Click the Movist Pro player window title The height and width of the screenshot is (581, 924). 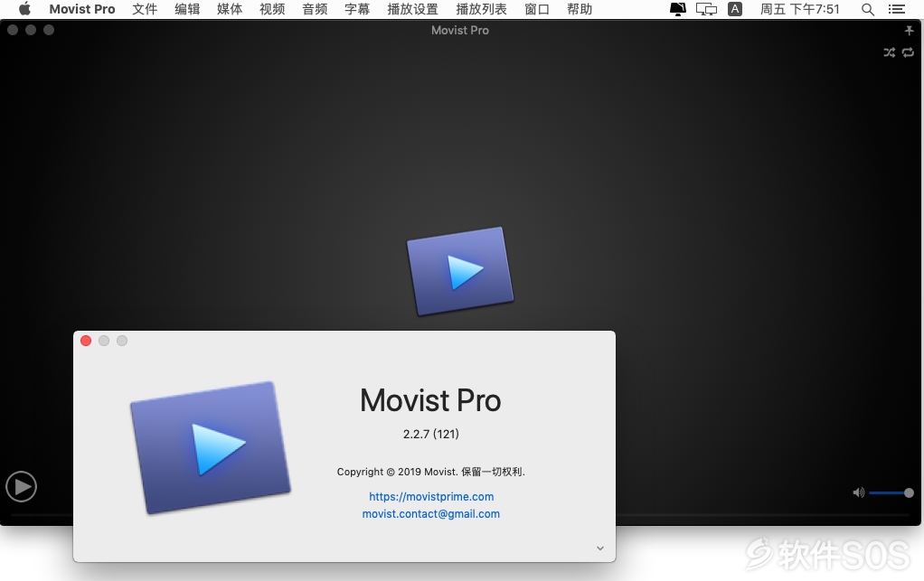[x=460, y=30]
